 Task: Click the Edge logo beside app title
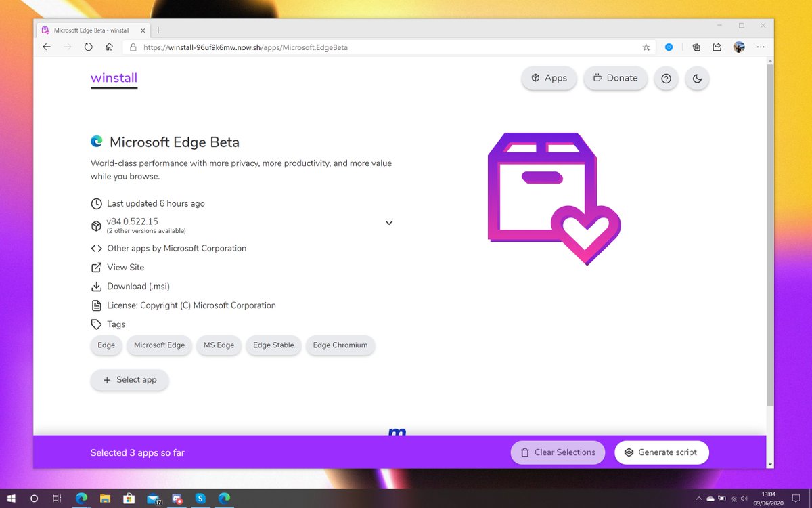click(x=97, y=142)
